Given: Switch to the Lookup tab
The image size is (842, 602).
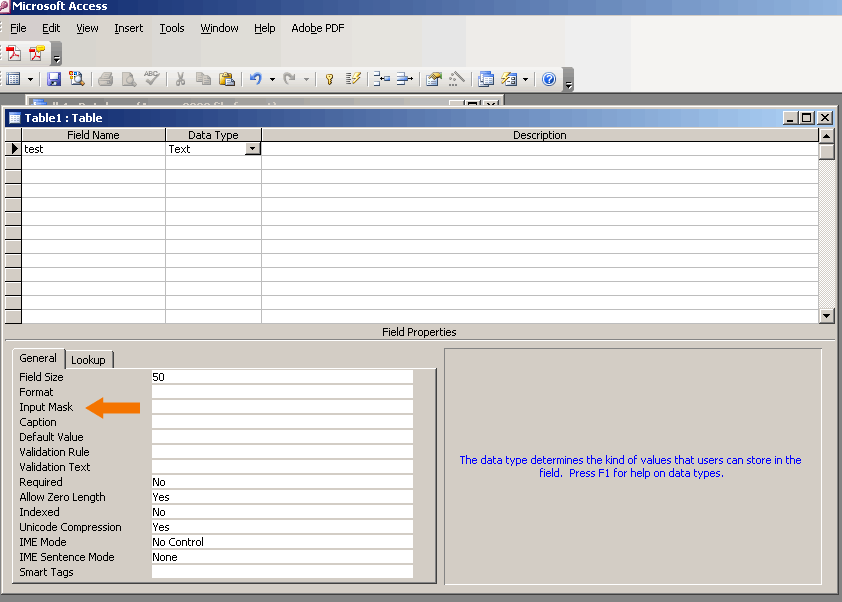Looking at the screenshot, I should click(89, 360).
